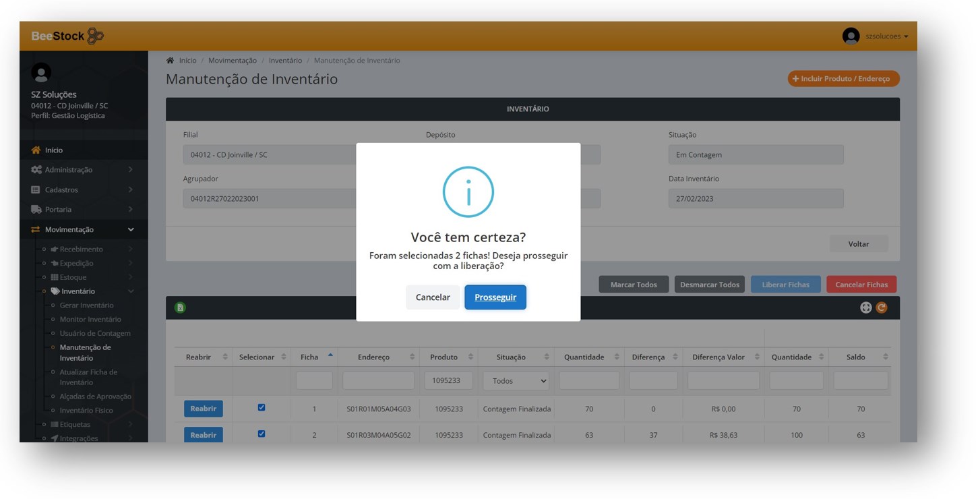The width and height of the screenshot is (980, 499).
Task: Expand the Administração sidebar menu
Action: tap(82, 170)
